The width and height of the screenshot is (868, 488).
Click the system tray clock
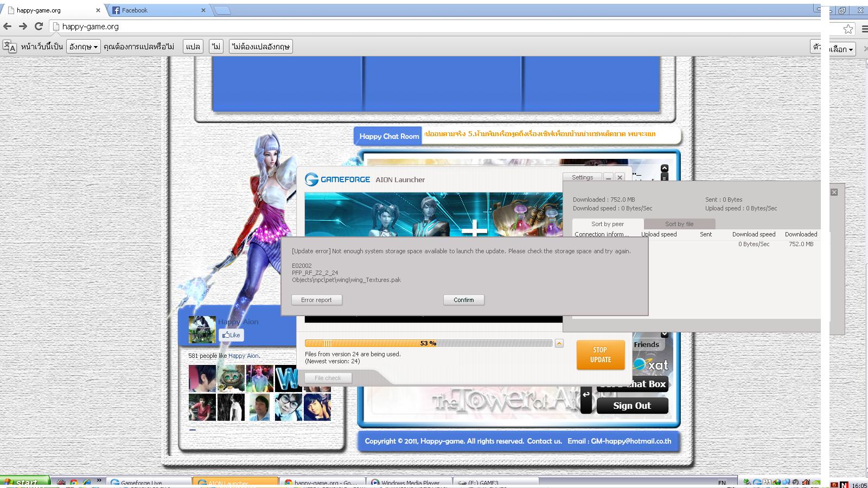[x=859, y=485]
